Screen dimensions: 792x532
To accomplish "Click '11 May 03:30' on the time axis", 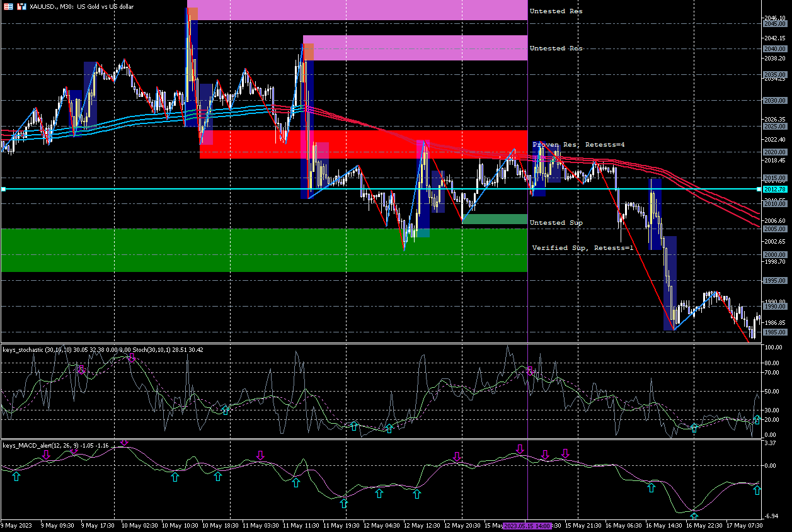I will [x=261, y=525].
